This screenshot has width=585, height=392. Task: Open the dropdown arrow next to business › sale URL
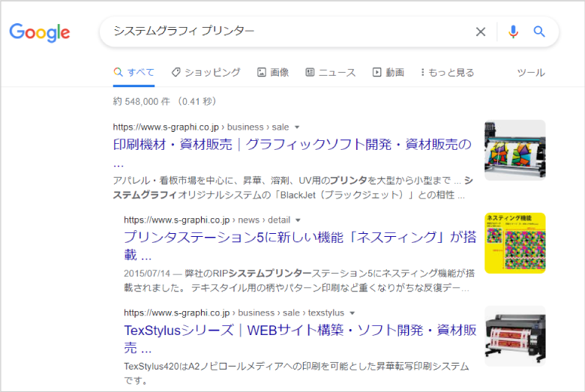tap(297, 127)
